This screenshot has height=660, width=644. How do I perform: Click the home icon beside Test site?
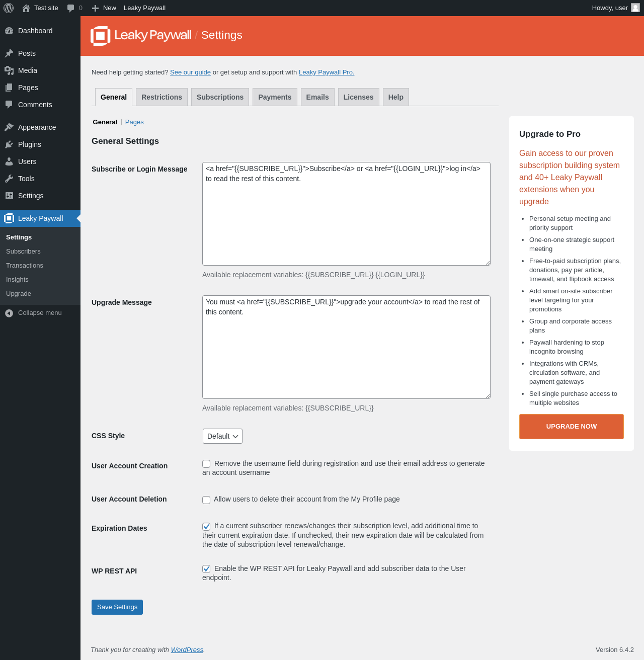point(26,8)
